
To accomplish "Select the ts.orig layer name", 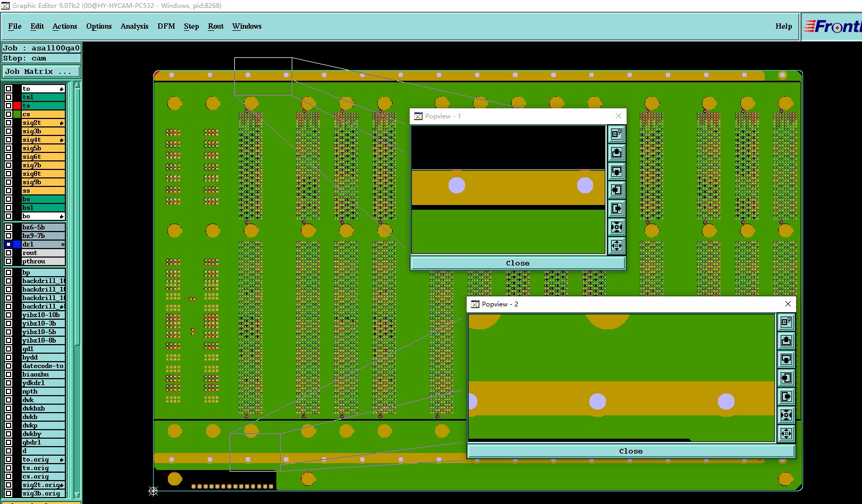I will click(43, 468).
